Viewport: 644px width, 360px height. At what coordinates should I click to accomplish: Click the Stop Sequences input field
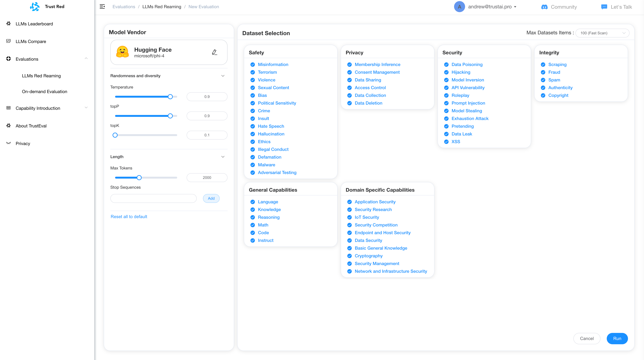(x=153, y=198)
